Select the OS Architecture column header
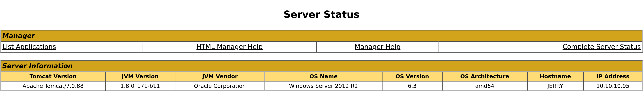 click(x=485, y=77)
